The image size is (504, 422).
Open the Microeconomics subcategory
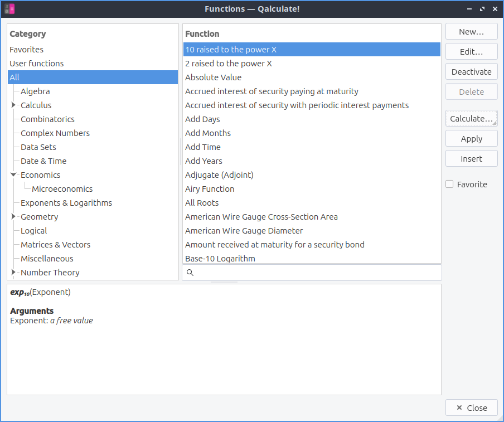pyautogui.click(x=62, y=189)
